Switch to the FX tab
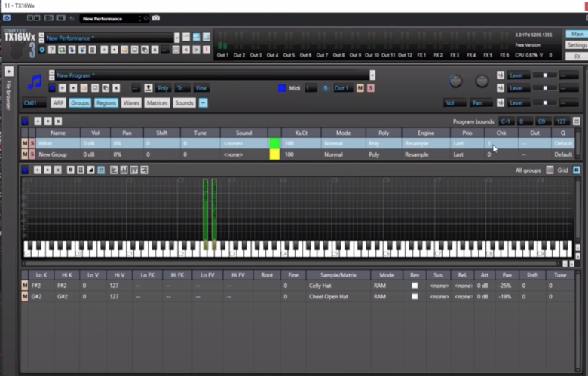 [x=577, y=57]
